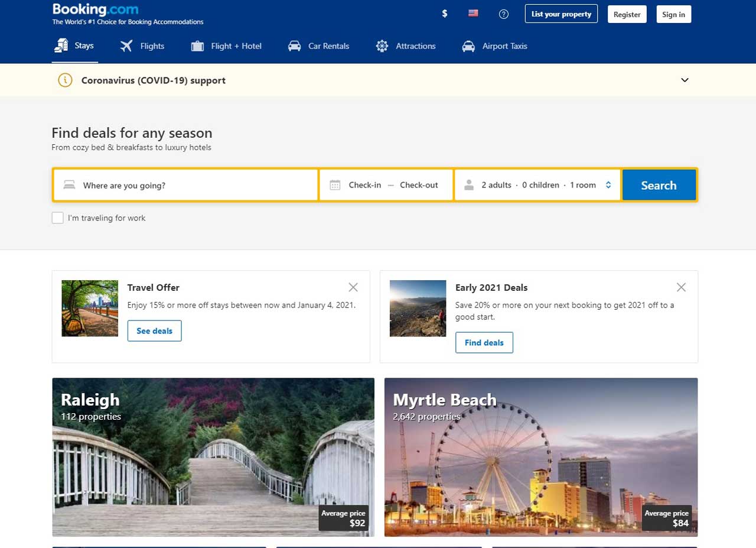Screen dimensions: 756x548
Task: Open the guests and rooms dropdown arrows
Action: click(x=608, y=185)
